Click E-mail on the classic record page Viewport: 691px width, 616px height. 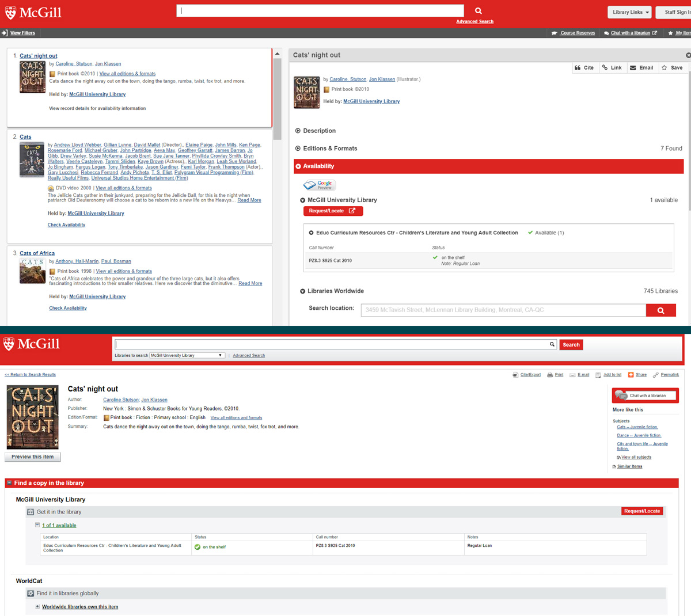[x=579, y=375]
